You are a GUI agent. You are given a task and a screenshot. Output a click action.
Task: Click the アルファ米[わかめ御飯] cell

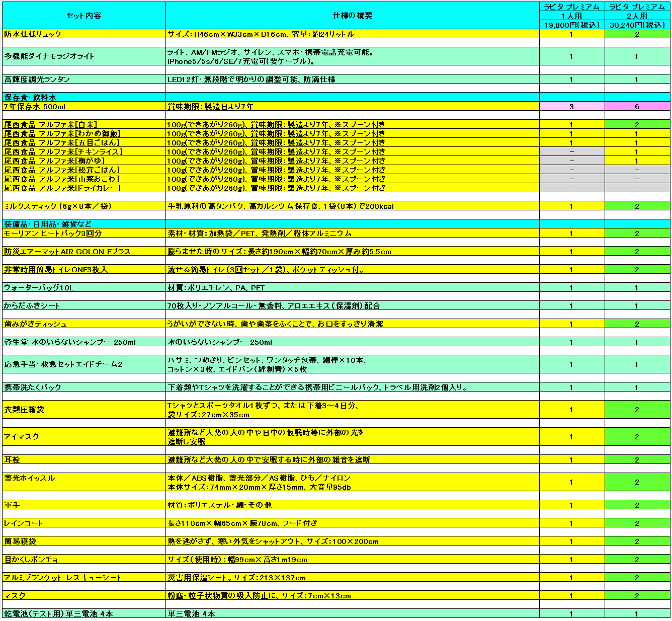point(84,134)
